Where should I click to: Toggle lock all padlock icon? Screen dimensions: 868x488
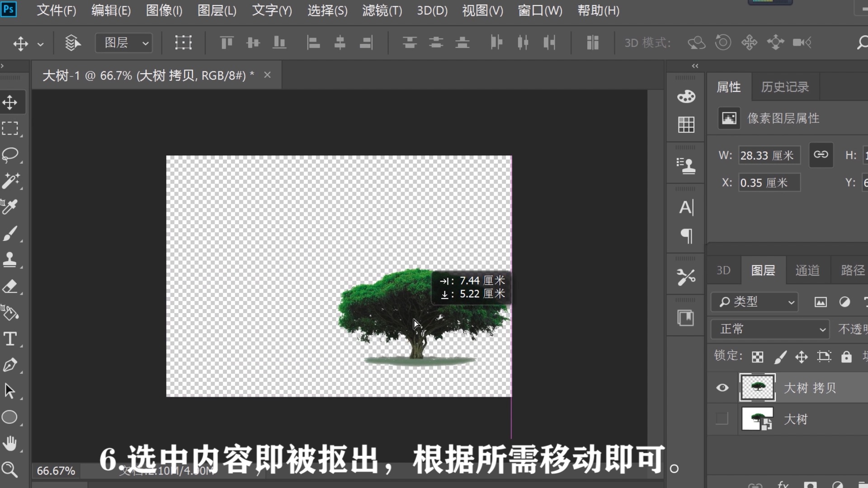[x=846, y=357]
